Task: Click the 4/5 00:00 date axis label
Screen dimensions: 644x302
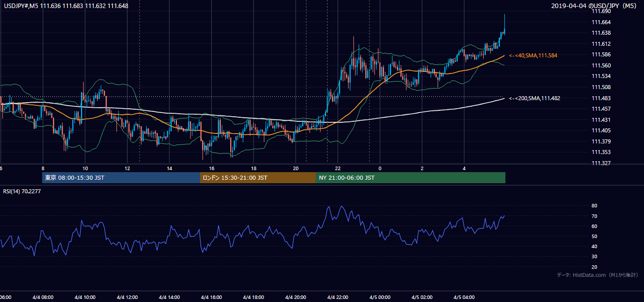Action: [380, 297]
